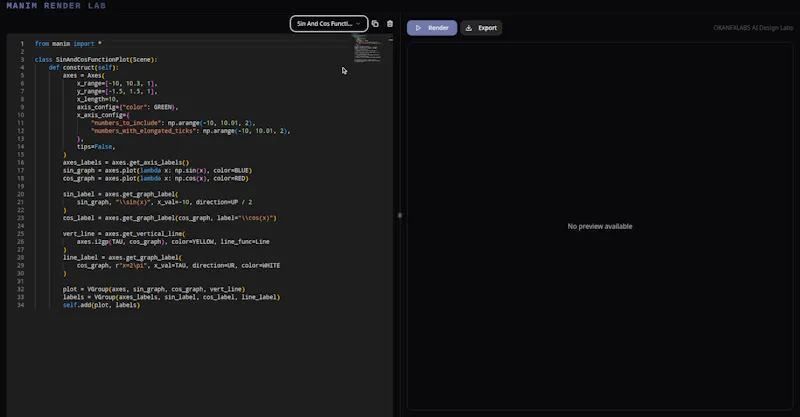Viewport: 800px width, 417px height.
Task: Click the 'vert_line = axes.get_vertical_line(' line
Action: tap(124, 234)
